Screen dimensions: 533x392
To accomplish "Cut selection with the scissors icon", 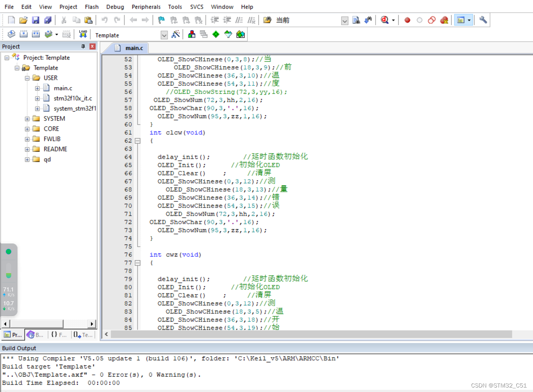I will pyautogui.click(x=64, y=20).
